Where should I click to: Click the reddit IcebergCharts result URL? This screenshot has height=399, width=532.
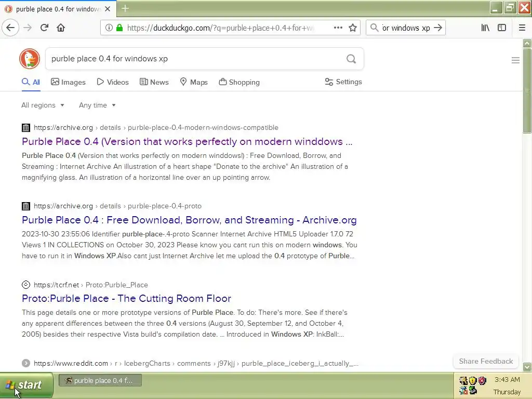[x=196, y=363]
